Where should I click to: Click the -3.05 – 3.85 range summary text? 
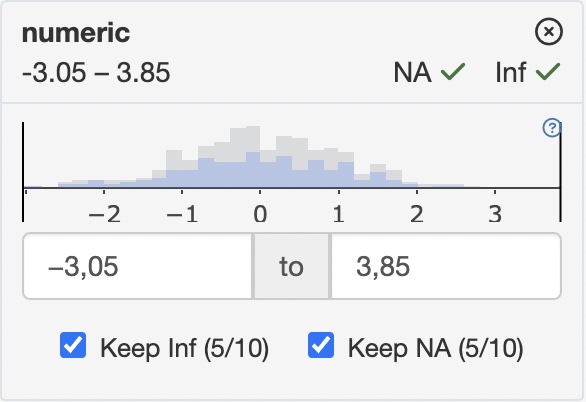click(96, 72)
